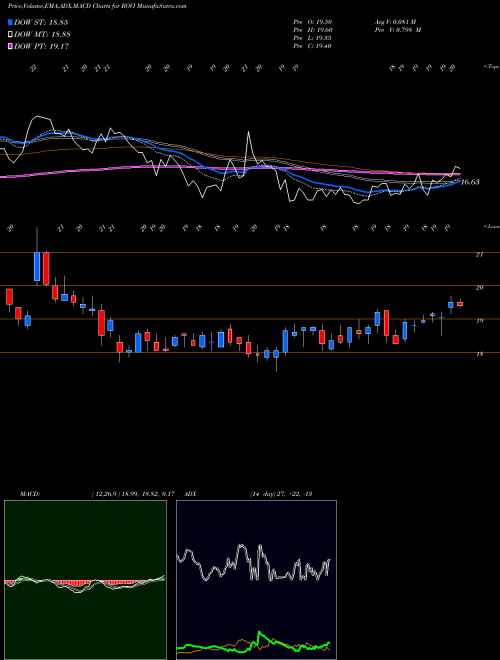Image resolution: width=500 pixels, height=660 pixels.
Task: Select the 'DOW PT: 19.17' legend text
Action: point(42,46)
